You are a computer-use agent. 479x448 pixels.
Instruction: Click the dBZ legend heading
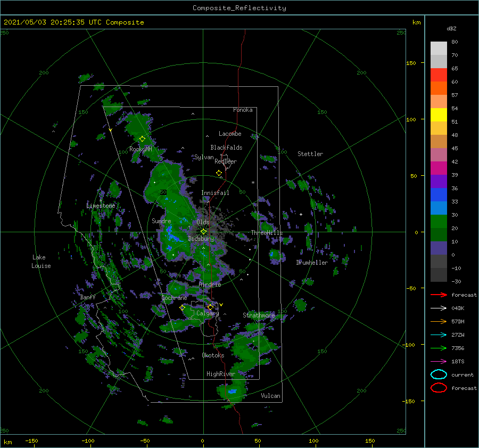(x=451, y=28)
